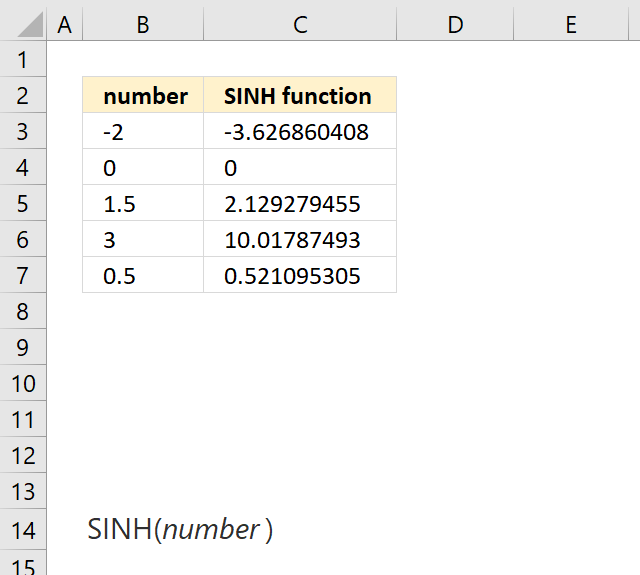Select column B header
The width and height of the screenshot is (640, 575).
tap(143, 24)
